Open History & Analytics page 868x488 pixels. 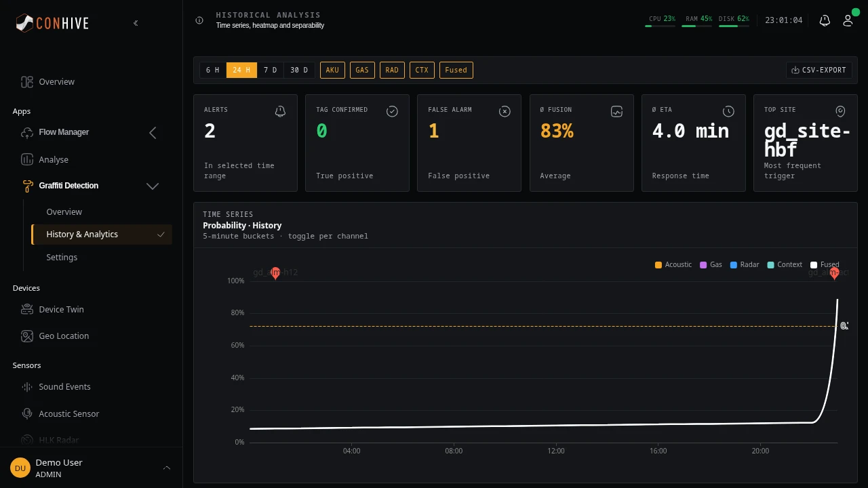(102, 235)
